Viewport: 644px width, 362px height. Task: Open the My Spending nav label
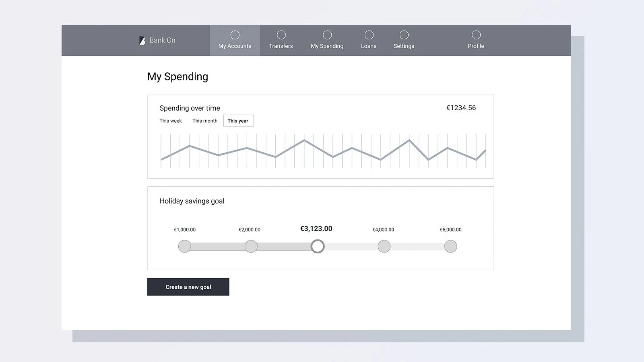tap(327, 46)
